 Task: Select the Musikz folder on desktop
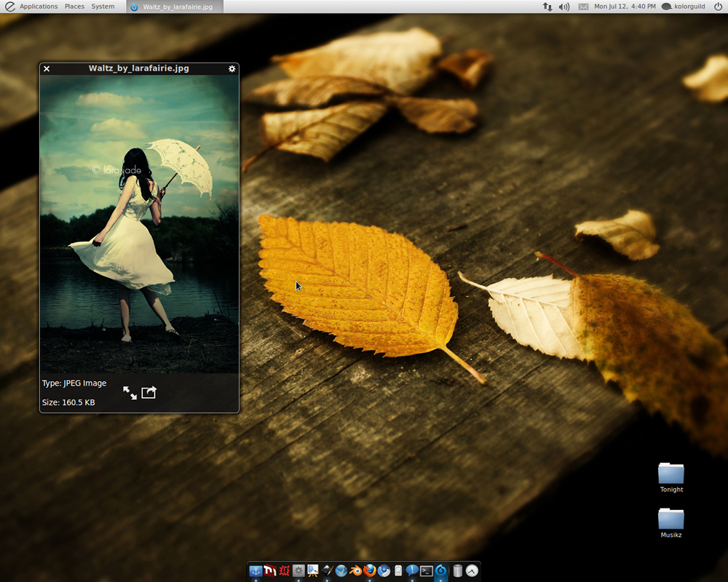(x=671, y=519)
